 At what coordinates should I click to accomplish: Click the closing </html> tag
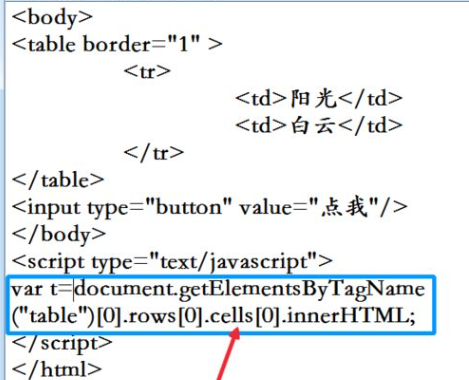(57, 369)
